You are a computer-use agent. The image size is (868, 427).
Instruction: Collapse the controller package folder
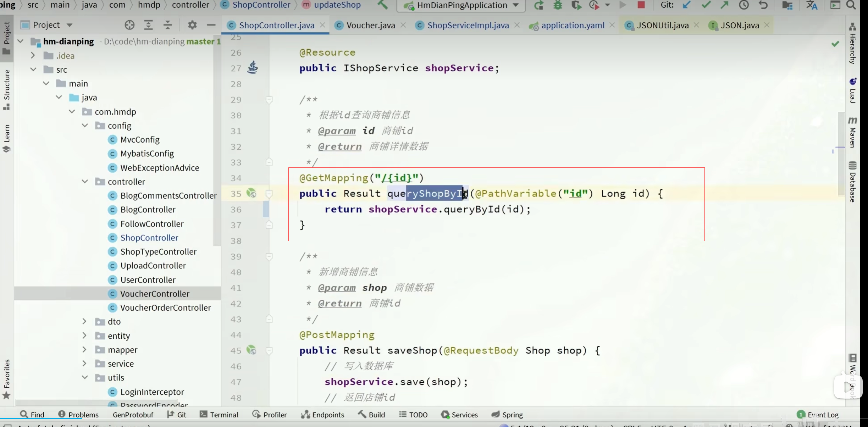(85, 181)
